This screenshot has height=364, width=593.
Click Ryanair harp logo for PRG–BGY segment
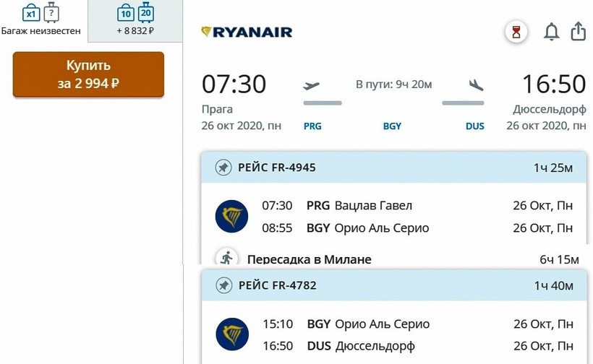point(231,217)
